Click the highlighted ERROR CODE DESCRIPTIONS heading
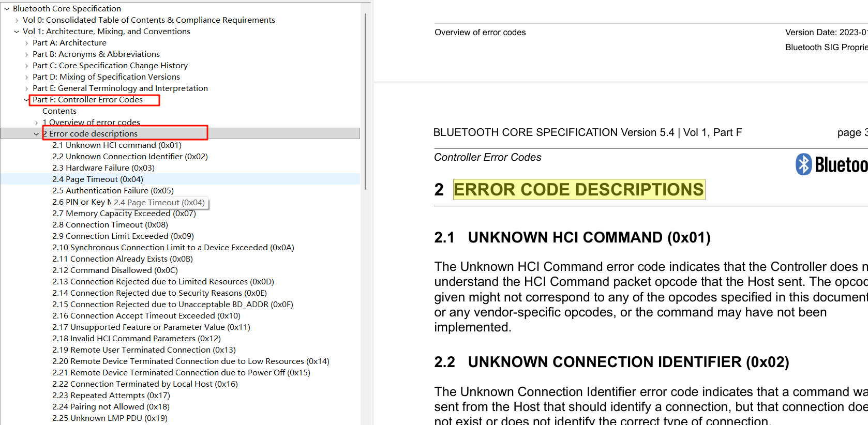868x425 pixels. click(578, 190)
